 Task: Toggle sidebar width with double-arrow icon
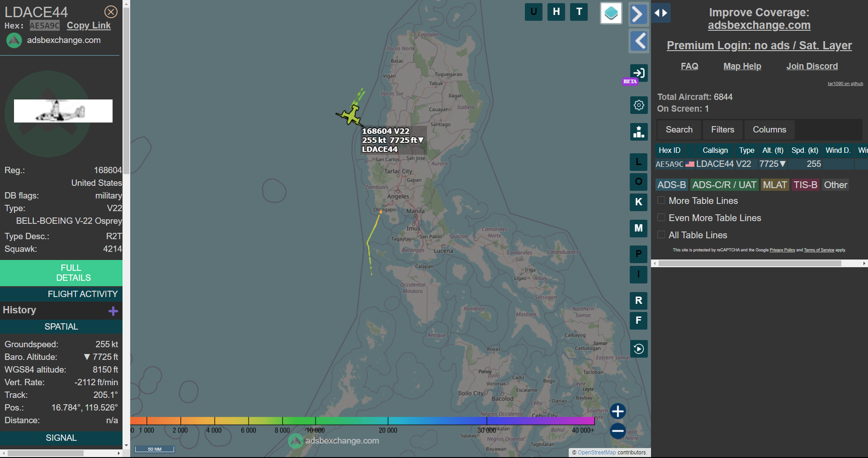pos(661,13)
